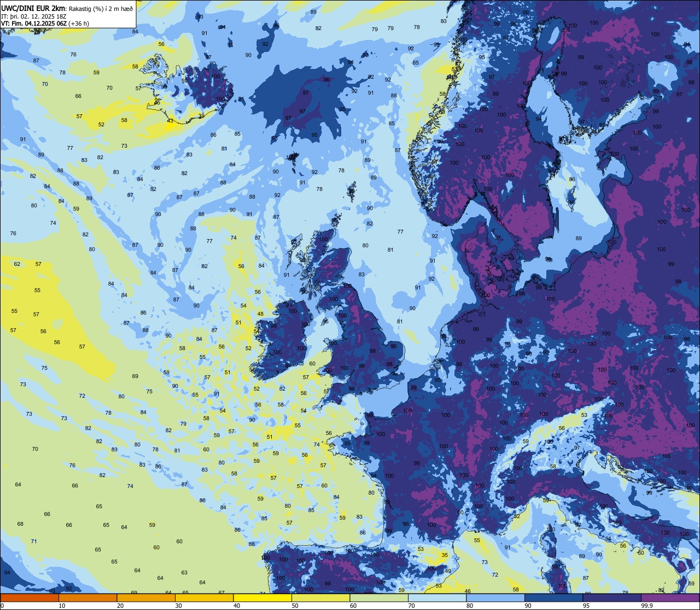Click the map title 'UWC/DINI EUR 2km'

(33, 8)
